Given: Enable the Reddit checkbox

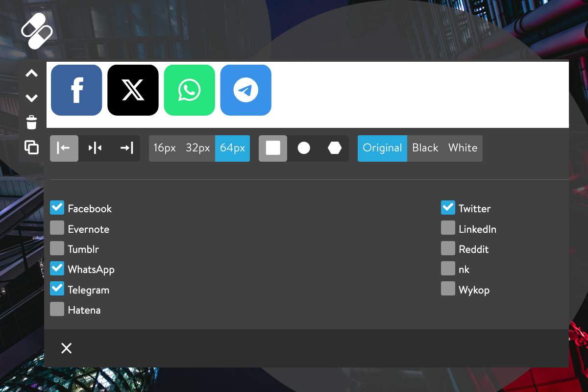Looking at the screenshot, I should coord(448,248).
